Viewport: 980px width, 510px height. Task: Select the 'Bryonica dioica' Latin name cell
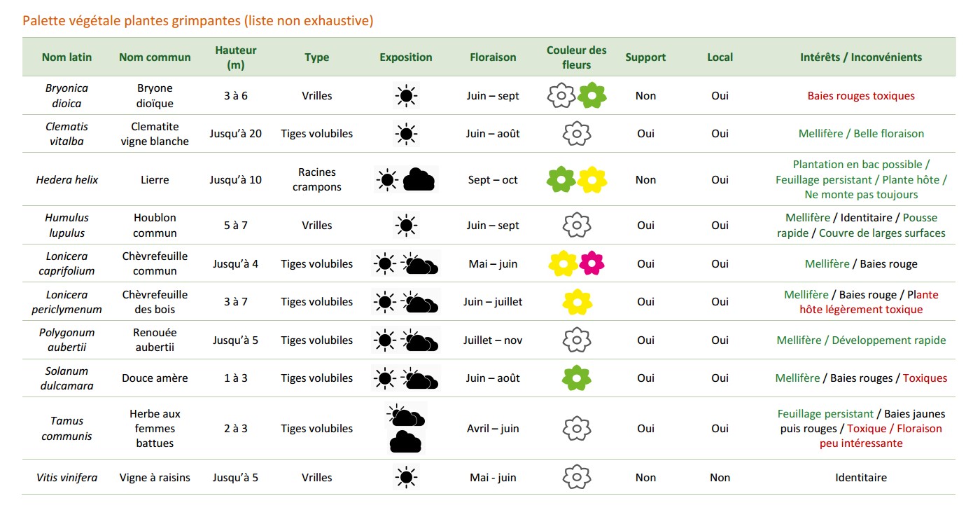point(66,95)
